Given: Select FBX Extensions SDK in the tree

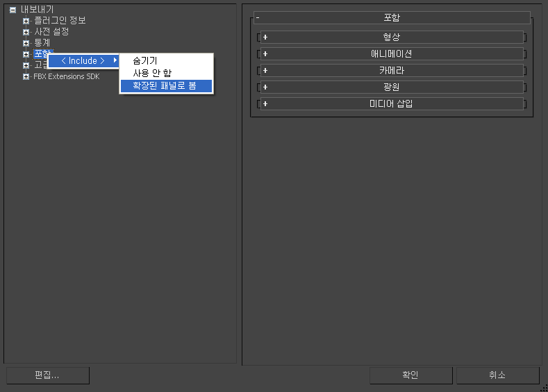Looking at the screenshot, I should pos(67,76).
